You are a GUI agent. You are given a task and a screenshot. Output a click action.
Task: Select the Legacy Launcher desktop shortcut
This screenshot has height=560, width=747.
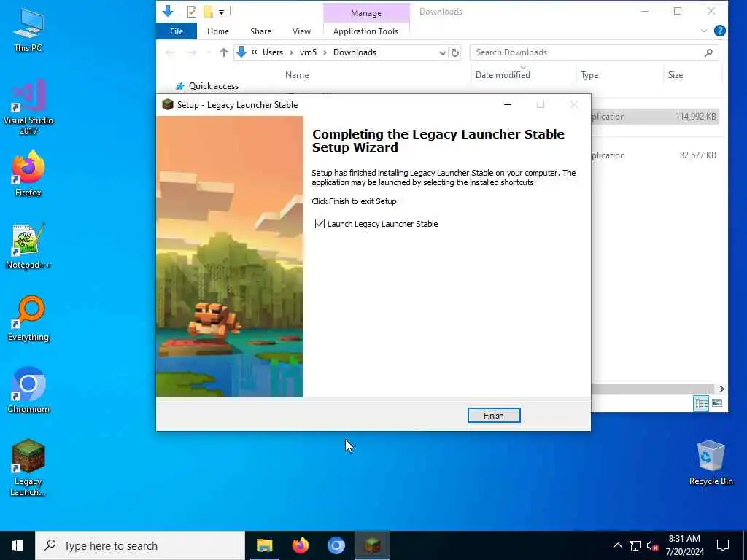click(28, 467)
